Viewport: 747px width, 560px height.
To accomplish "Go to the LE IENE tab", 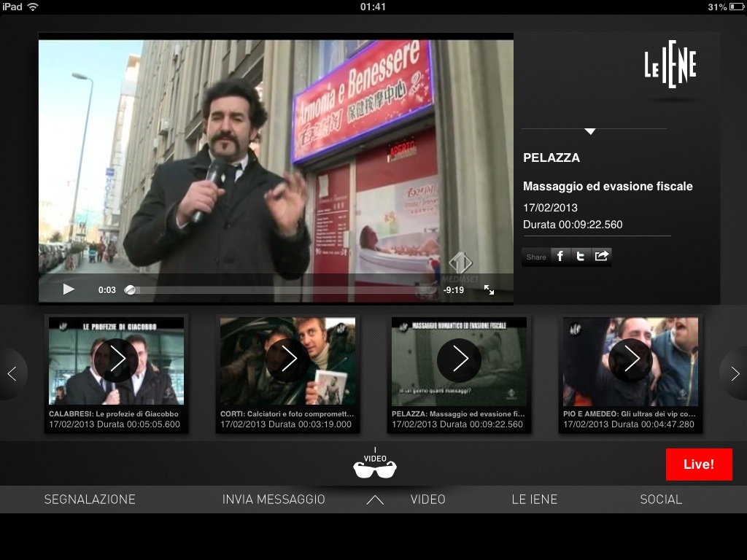I will [x=534, y=499].
